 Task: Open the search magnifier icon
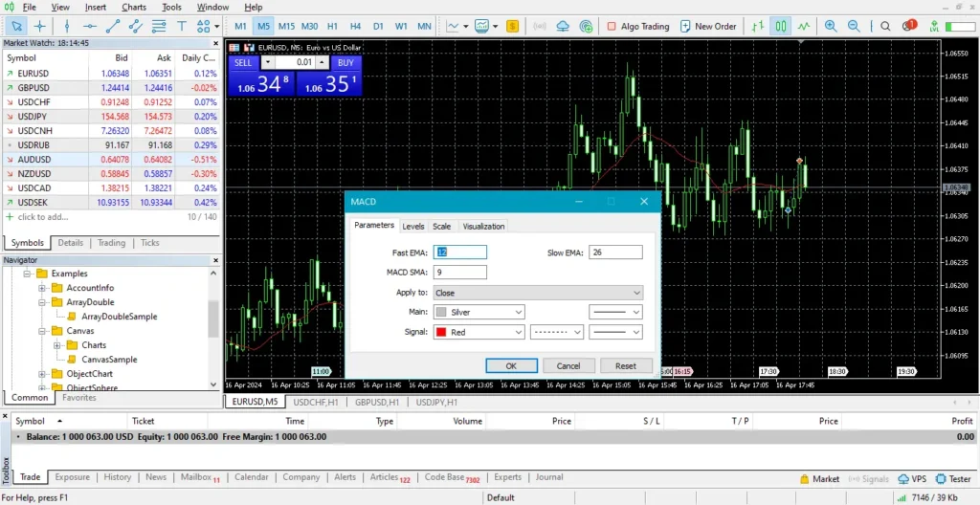885,26
